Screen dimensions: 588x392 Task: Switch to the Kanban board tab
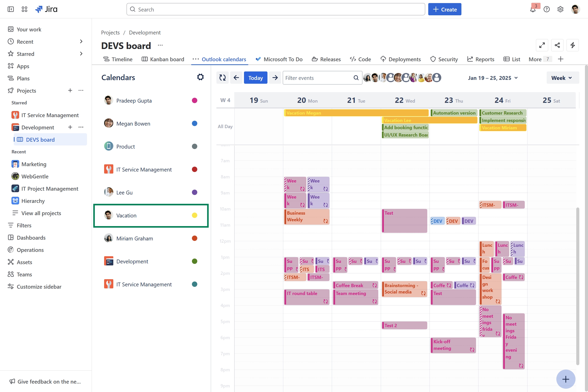click(163, 59)
